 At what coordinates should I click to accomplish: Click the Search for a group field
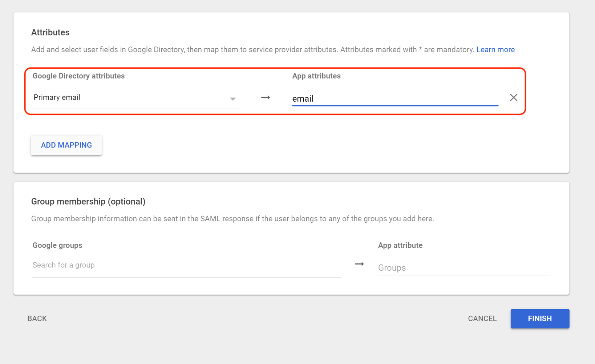click(x=145, y=265)
